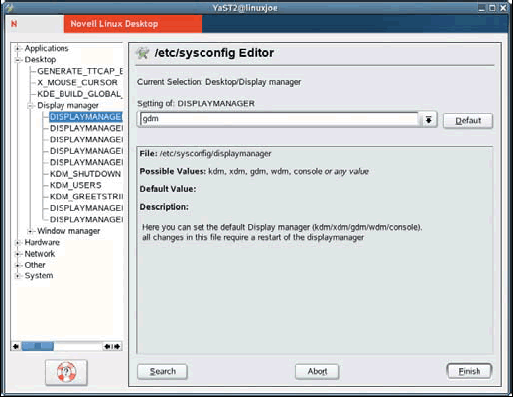Click the Finish button
The width and height of the screenshot is (513, 397).
pos(469,371)
